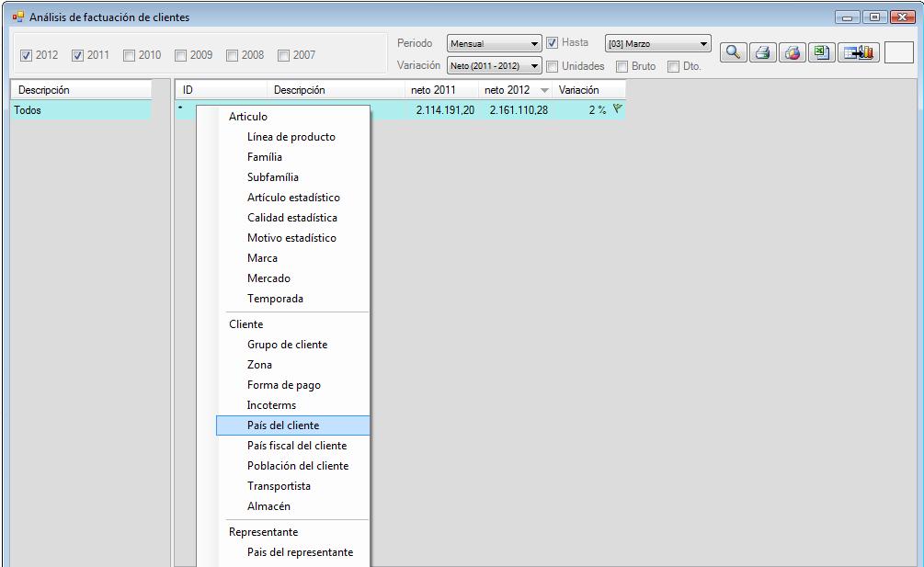Click the magnifier search icon button
This screenshot has height=567, width=924.
click(734, 53)
